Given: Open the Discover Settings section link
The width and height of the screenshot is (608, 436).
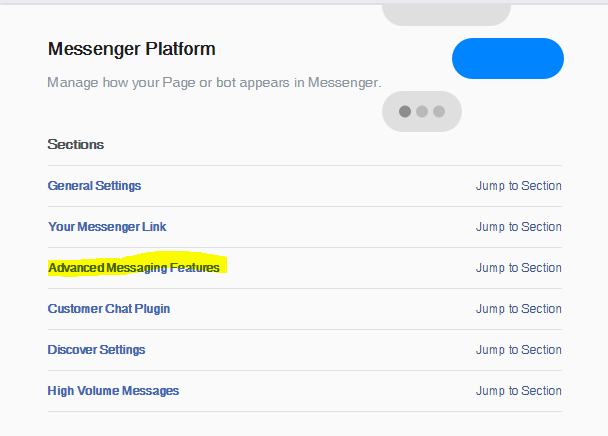Looking at the screenshot, I should [x=97, y=350].
